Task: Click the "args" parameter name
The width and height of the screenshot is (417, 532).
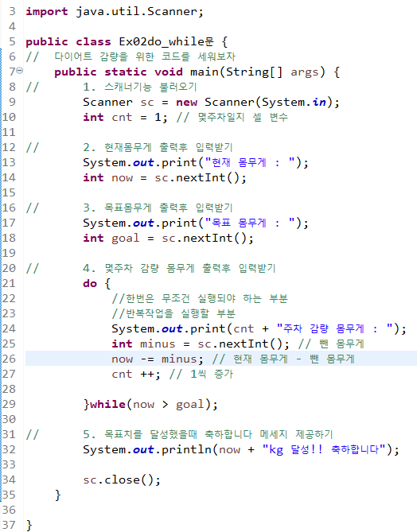Action: pyautogui.click(x=305, y=72)
